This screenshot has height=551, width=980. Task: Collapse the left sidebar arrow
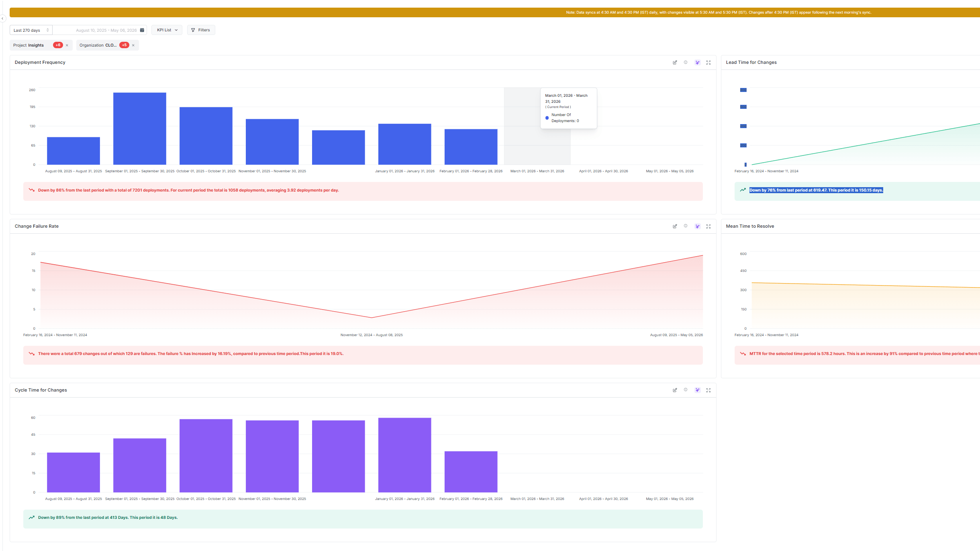tap(2, 18)
